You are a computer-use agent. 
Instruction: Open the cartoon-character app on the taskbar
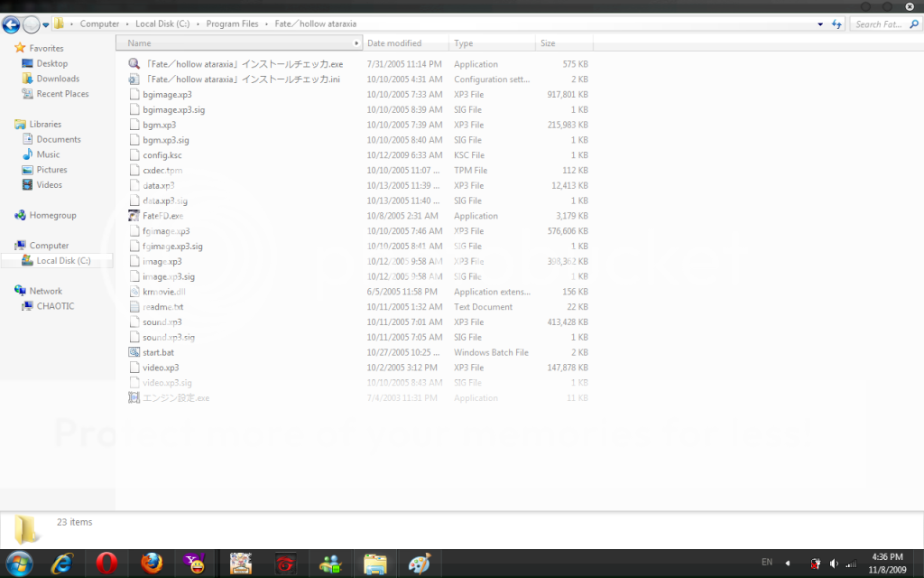[x=240, y=564]
